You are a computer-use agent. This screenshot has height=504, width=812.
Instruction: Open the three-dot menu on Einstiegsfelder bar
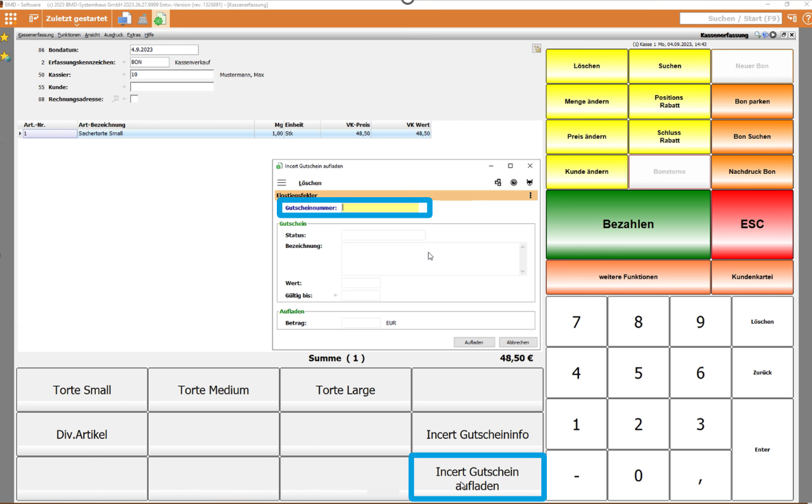pos(530,196)
